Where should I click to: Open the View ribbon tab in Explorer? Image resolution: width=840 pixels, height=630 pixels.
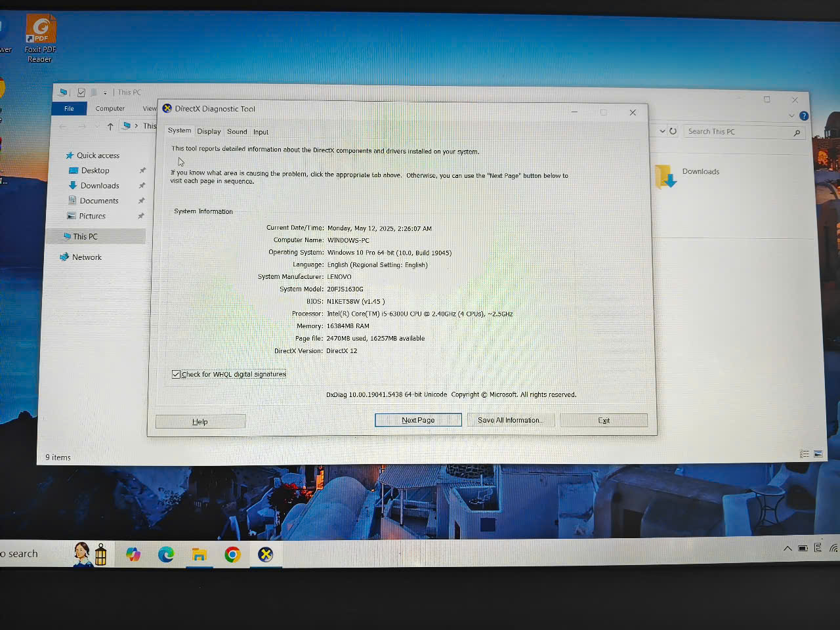coord(150,109)
